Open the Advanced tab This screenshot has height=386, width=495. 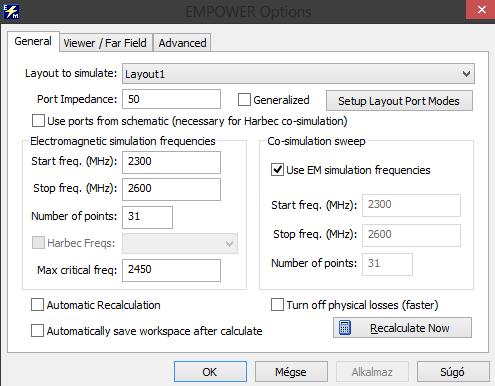point(182,43)
